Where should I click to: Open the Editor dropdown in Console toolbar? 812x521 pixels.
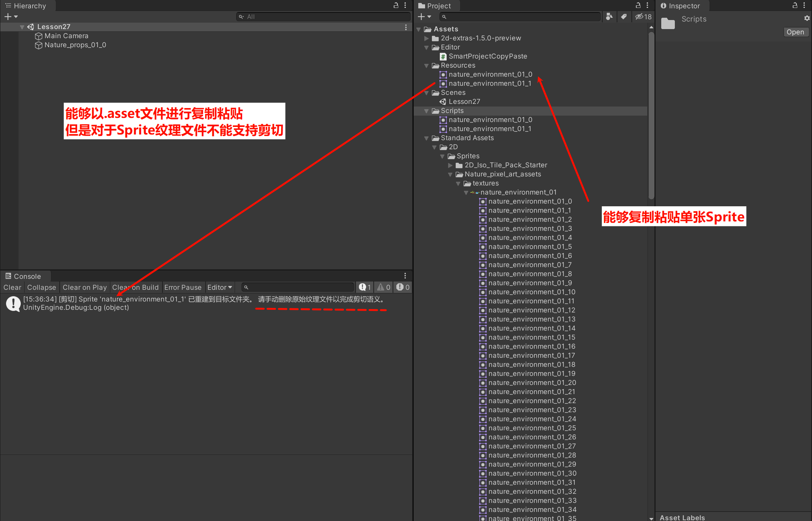(x=220, y=287)
